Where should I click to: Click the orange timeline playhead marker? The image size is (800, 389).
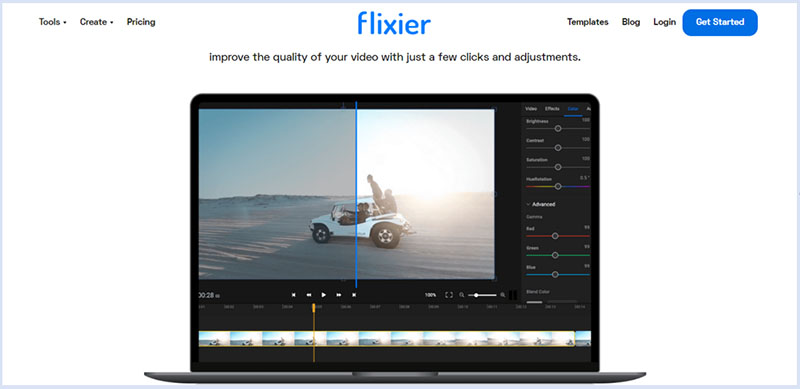[x=314, y=308]
